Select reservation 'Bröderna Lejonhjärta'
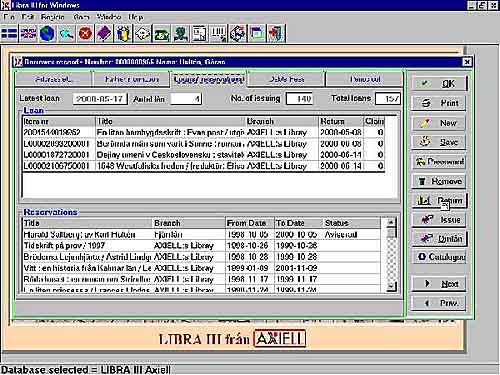 point(202,257)
